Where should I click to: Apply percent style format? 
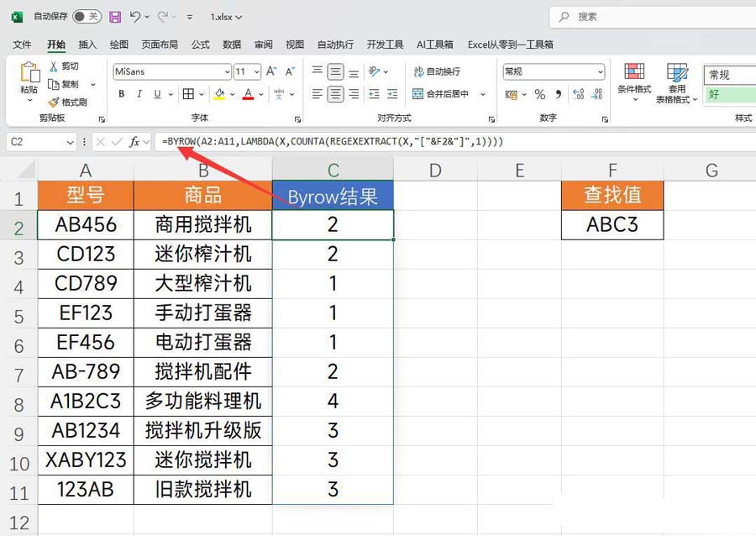(x=540, y=94)
